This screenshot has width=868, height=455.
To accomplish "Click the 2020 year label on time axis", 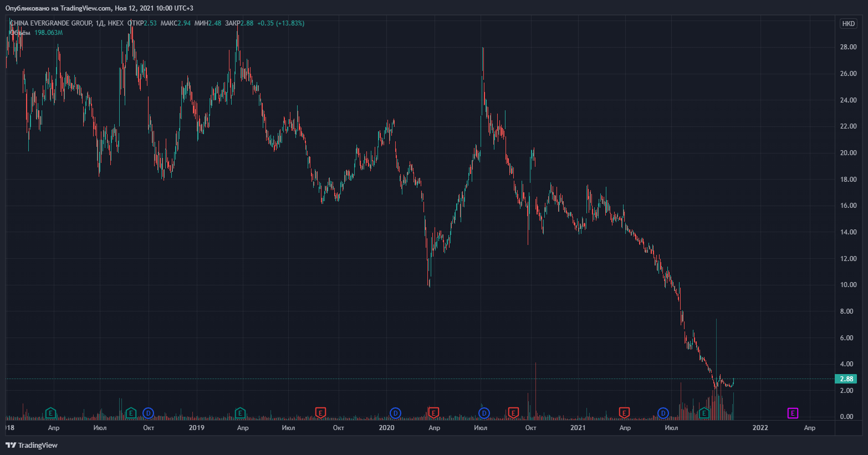I will (x=386, y=428).
